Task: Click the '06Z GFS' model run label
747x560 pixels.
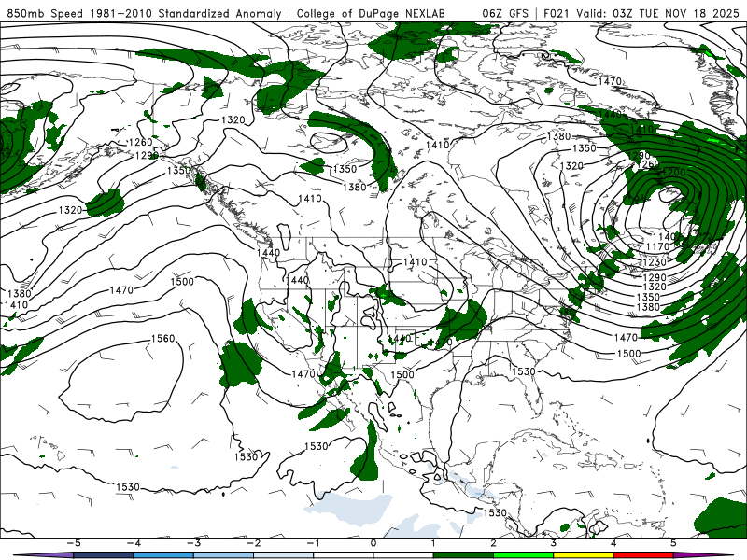Action: coord(505,13)
